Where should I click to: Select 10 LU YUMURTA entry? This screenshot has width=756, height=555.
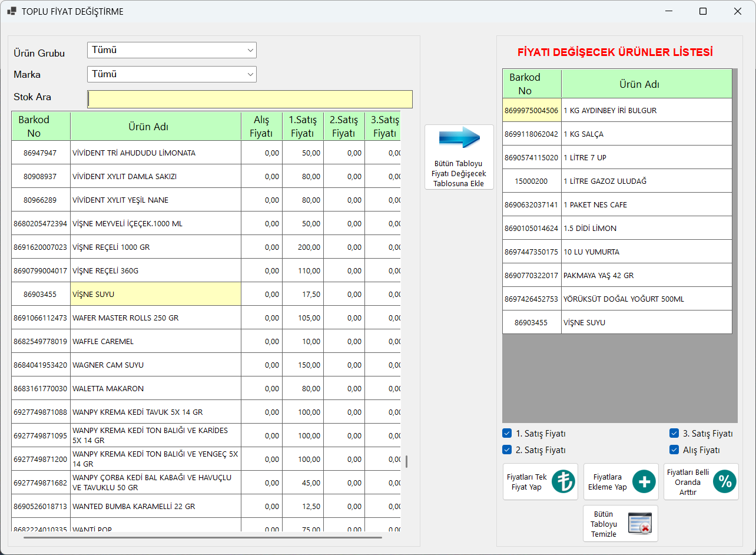[x=646, y=252]
